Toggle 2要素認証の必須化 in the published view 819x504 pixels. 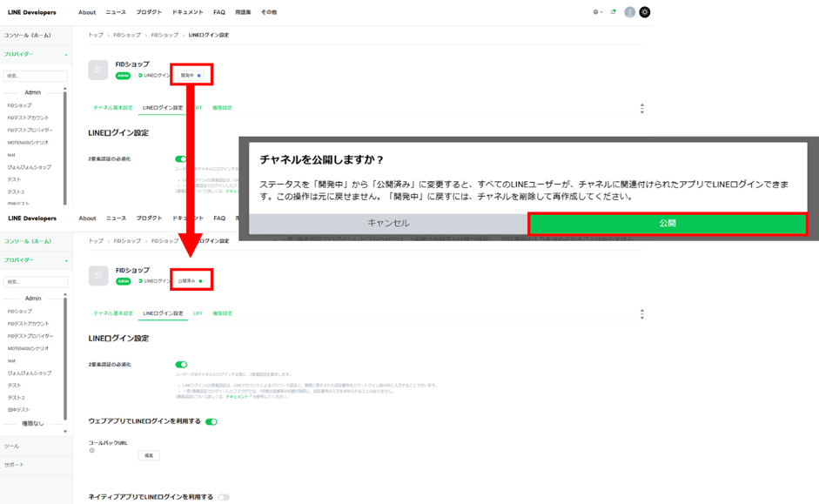181,365
